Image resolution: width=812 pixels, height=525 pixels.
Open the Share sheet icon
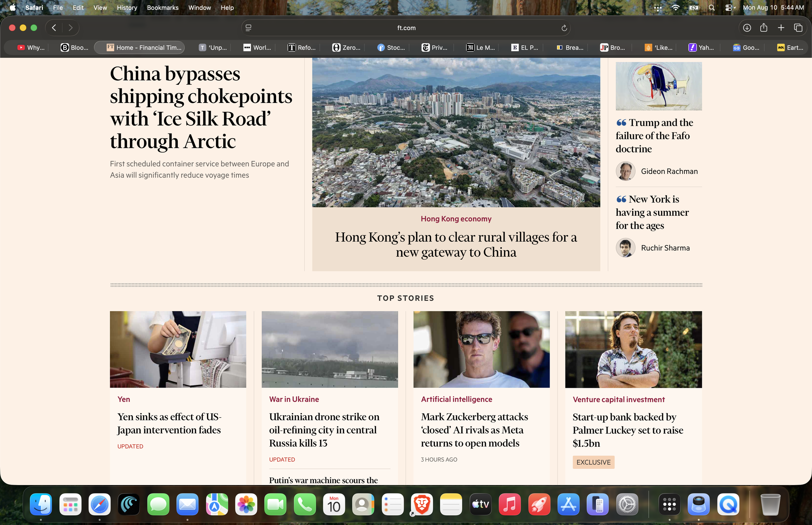(764, 28)
